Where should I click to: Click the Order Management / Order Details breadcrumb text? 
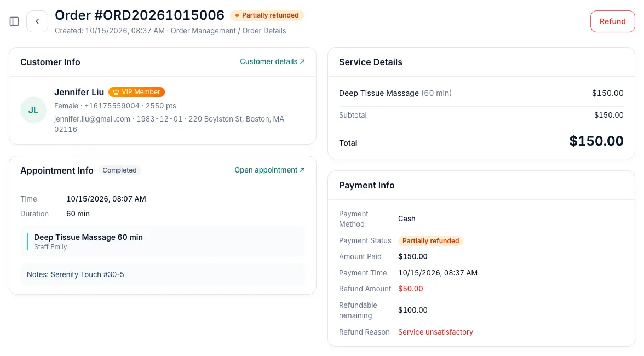click(228, 31)
